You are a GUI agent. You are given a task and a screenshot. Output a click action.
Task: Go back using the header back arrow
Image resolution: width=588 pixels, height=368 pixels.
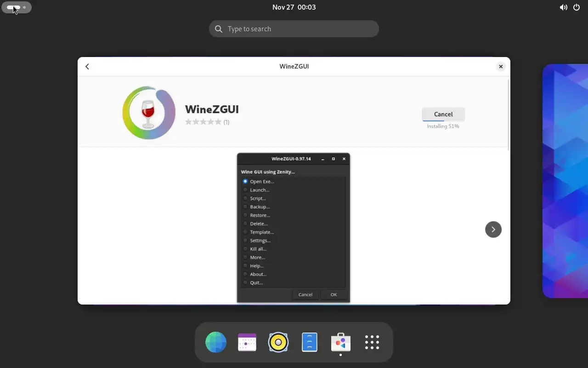coord(87,67)
